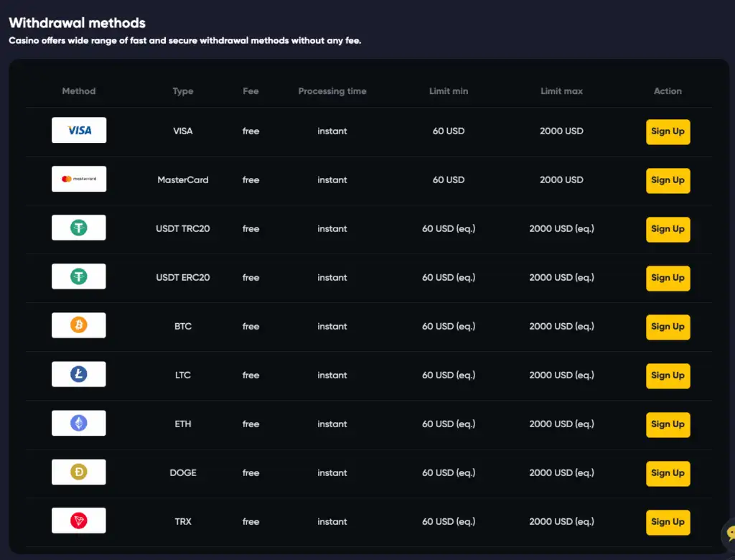Click Sign Up in the TRX row
Image resolution: width=735 pixels, height=560 pixels.
(x=668, y=522)
